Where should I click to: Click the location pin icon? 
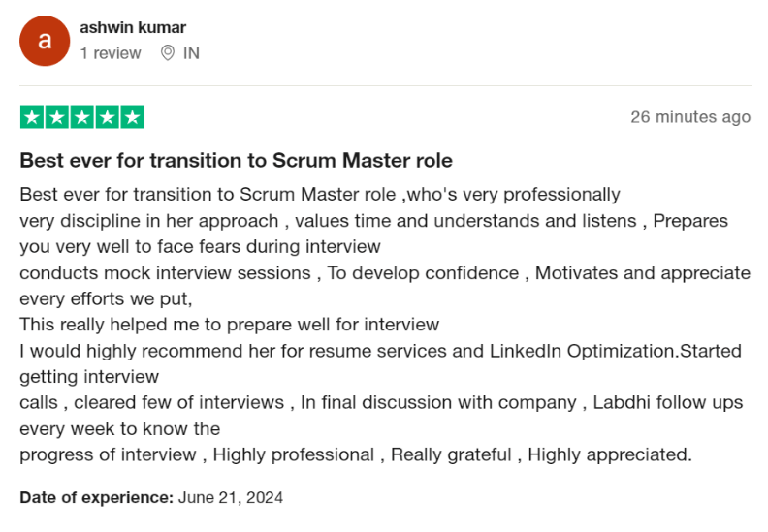pyautogui.click(x=168, y=53)
